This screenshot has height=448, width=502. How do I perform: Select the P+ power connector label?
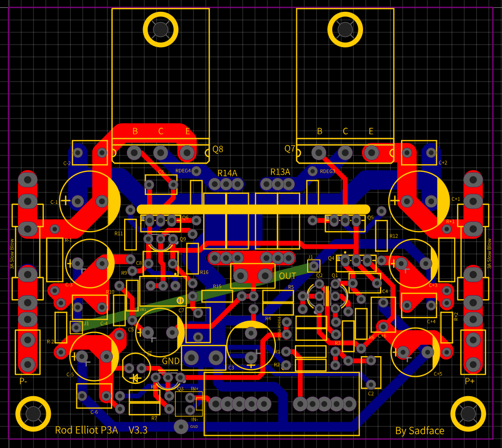click(x=470, y=381)
